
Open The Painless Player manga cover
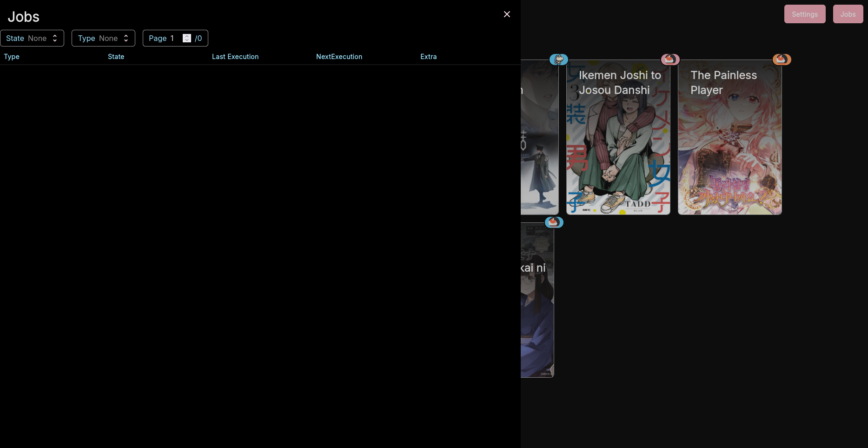pyautogui.click(x=729, y=137)
